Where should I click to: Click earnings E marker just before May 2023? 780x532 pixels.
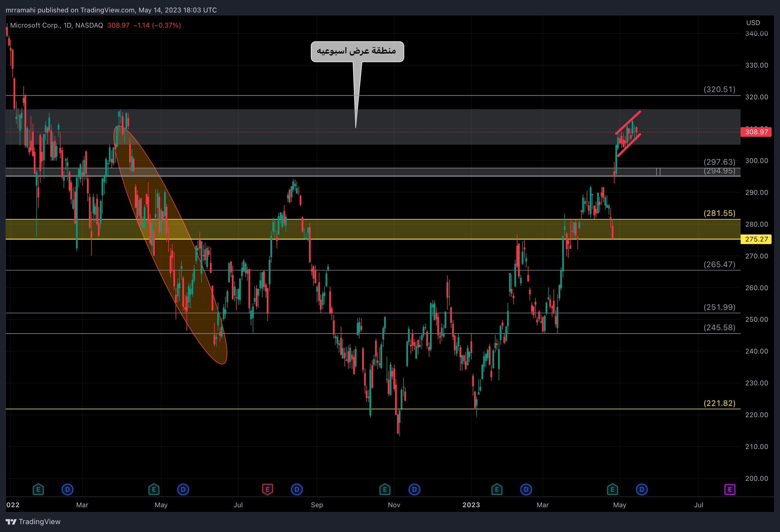coord(612,489)
